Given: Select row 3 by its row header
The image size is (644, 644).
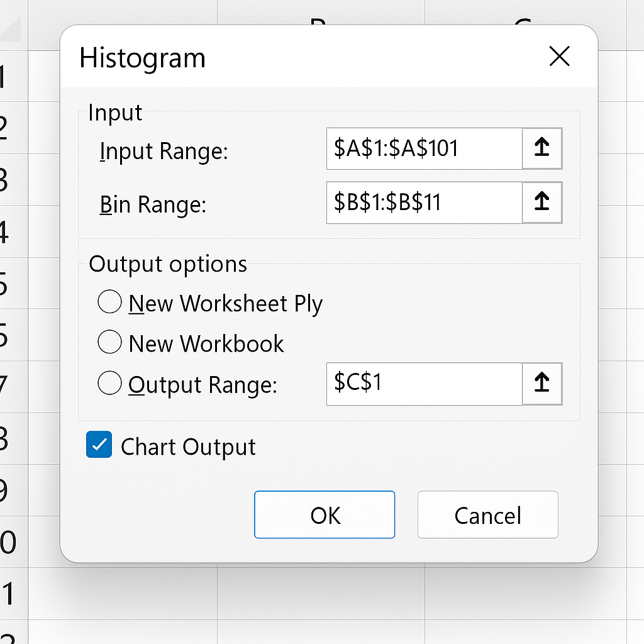Looking at the screenshot, I should click(x=8, y=180).
